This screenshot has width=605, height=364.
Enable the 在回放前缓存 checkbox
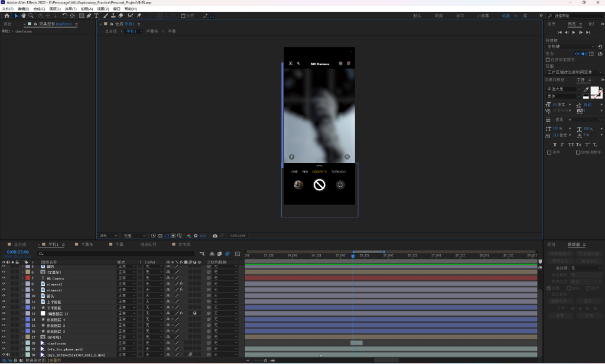coord(548,60)
